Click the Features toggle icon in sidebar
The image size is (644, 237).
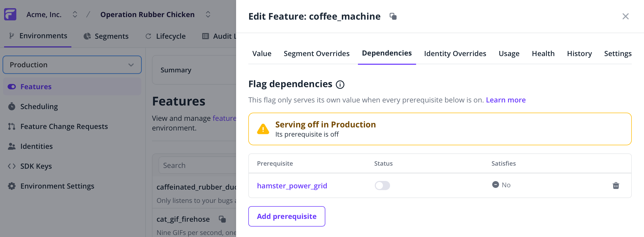[12, 87]
